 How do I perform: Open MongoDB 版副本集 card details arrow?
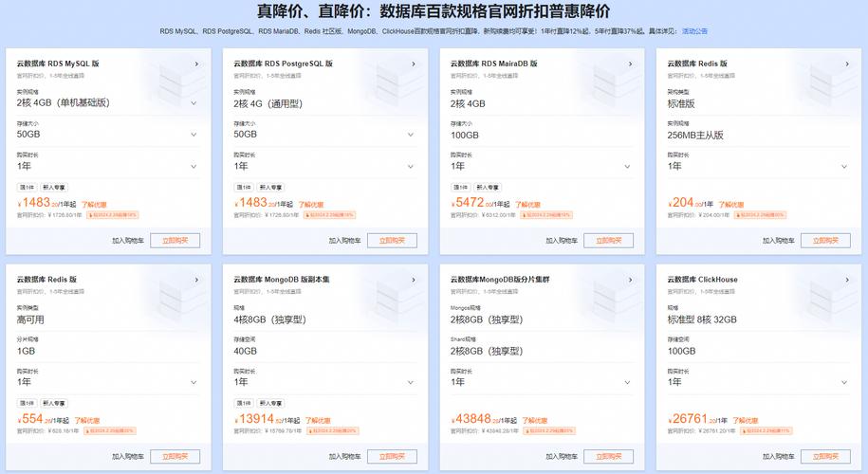click(x=414, y=280)
